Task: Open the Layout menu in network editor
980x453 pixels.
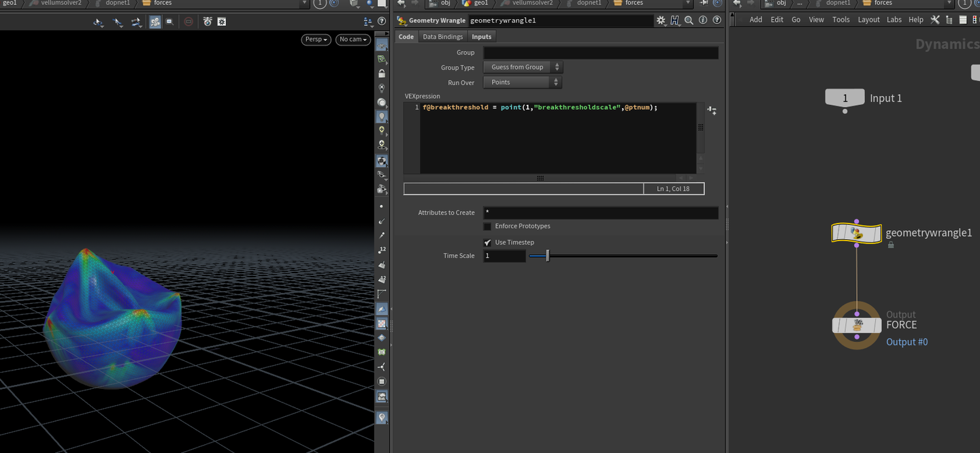Action: point(869,20)
